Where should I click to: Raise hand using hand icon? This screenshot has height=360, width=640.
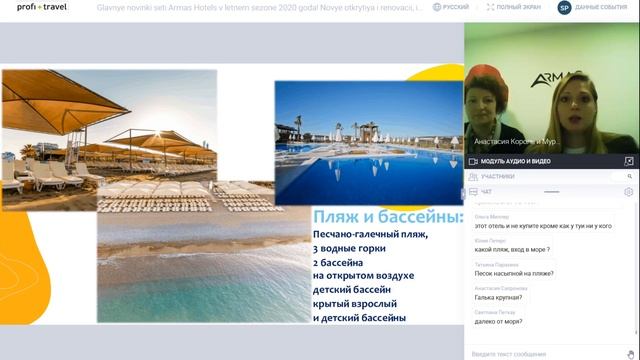pos(631,354)
